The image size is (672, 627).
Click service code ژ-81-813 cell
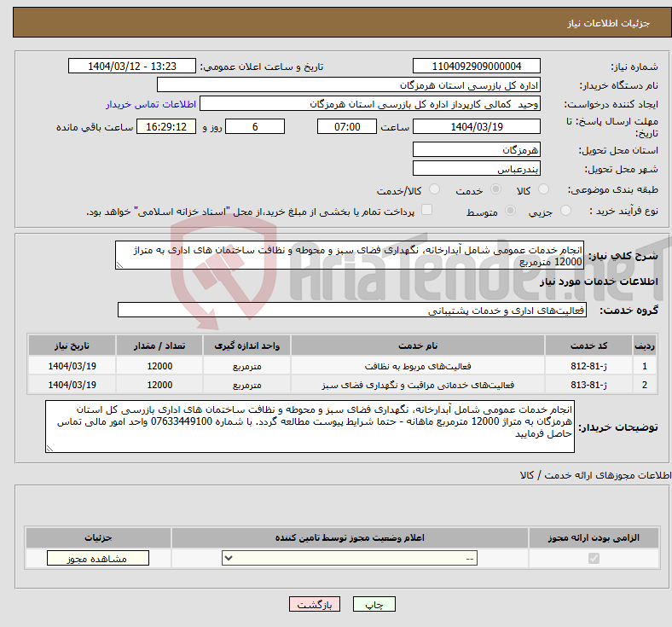point(589,385)
